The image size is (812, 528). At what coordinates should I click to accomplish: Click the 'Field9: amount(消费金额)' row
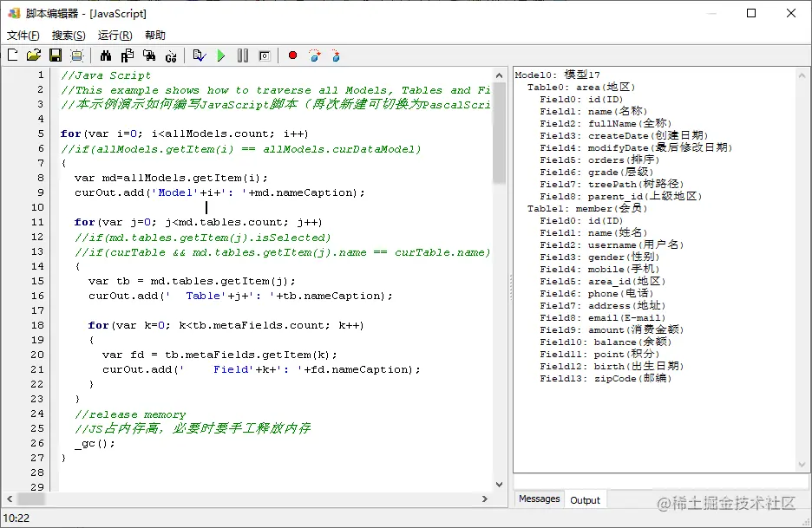(612, 329)
